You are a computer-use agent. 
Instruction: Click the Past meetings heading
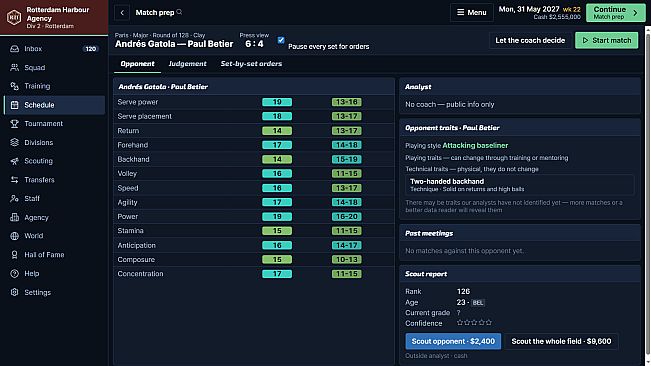pyautogui.click(x=429, y=233)
